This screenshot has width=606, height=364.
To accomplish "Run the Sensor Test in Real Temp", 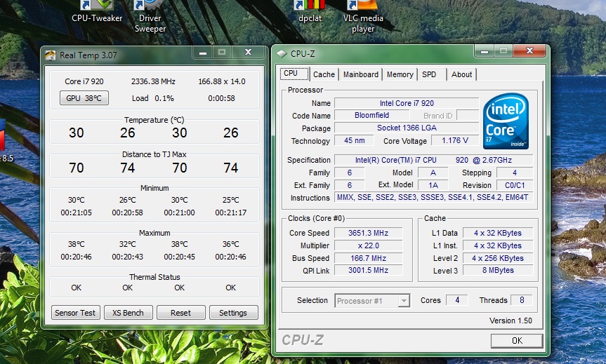I will pos(75,313).
